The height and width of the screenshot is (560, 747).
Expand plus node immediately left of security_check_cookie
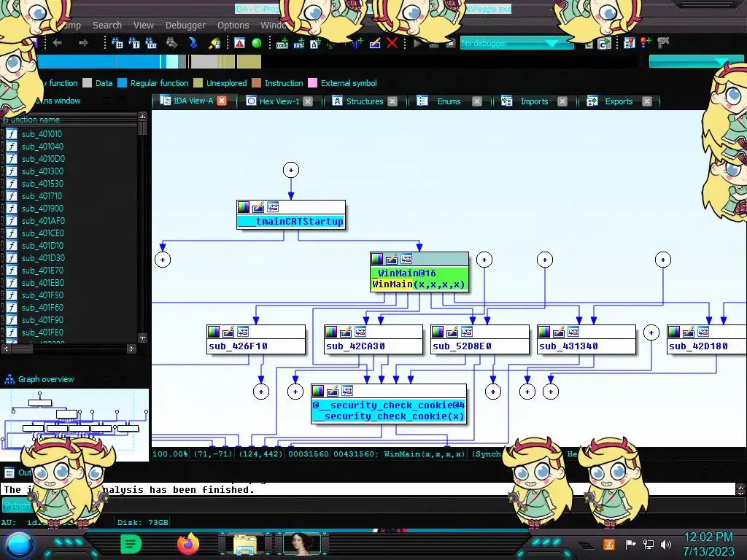(295, 392)
